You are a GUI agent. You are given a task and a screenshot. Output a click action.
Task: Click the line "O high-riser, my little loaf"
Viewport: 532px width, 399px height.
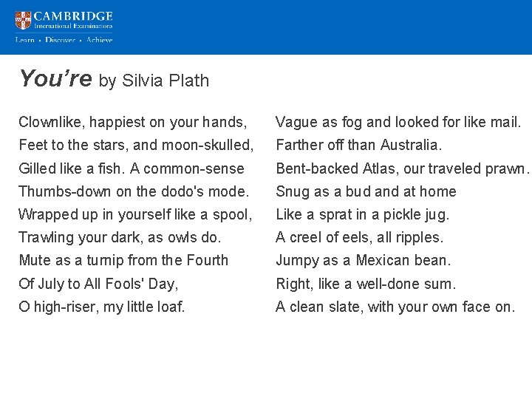[x=102, y=307]
